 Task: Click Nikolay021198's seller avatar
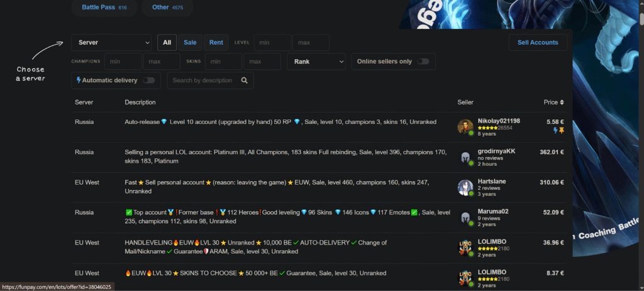click(465, 126)
